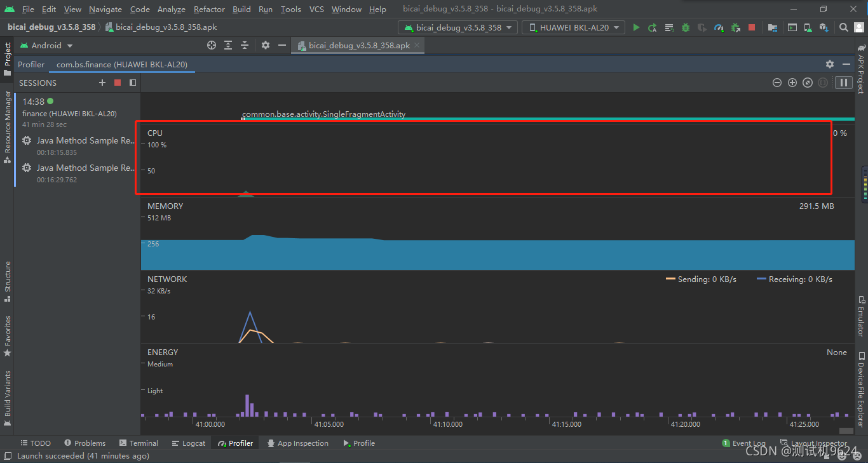Click Collapse All in project pane
Viewport: 868px width, 463px height.
tap(245, 45)
